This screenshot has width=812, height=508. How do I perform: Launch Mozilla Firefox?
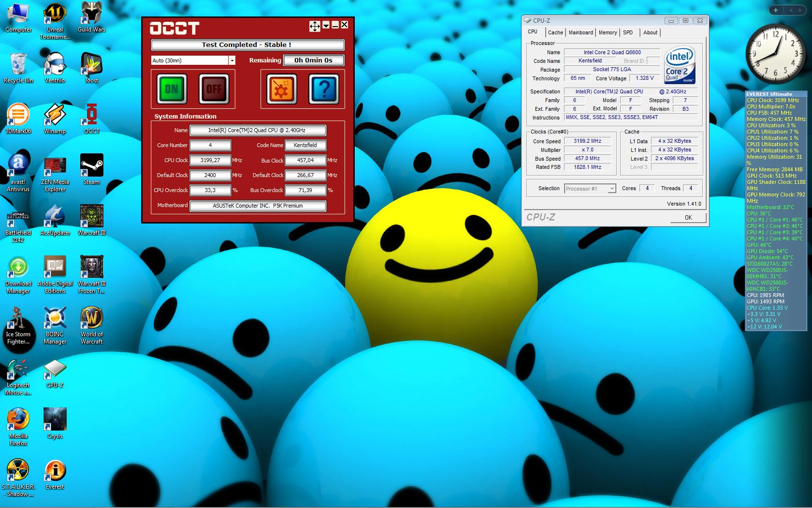18,427
